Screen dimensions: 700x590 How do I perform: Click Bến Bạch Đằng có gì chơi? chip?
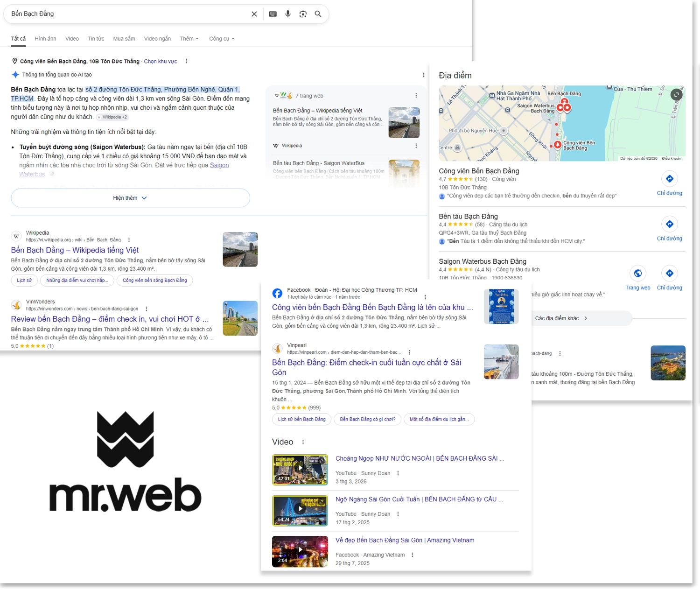pos(368,419)
